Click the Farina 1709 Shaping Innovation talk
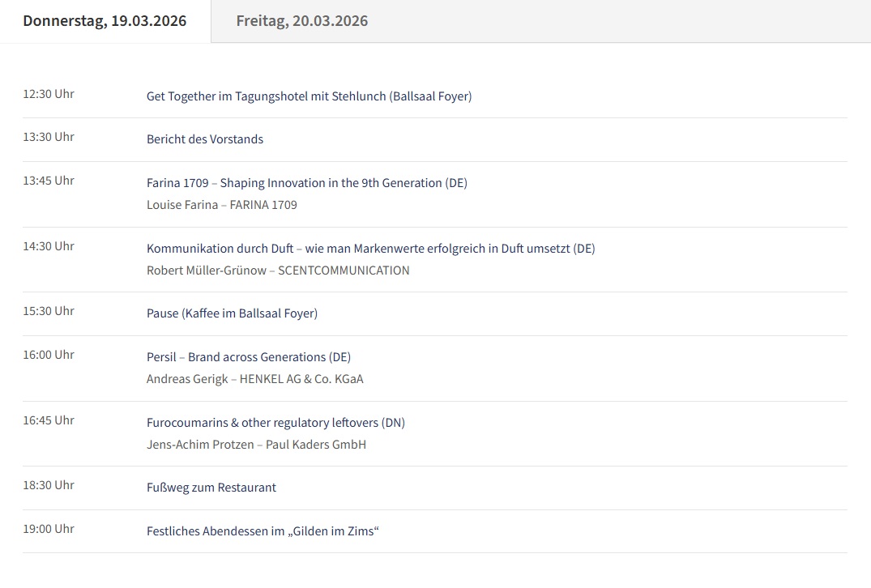The image size is (871, 588). 306,183
